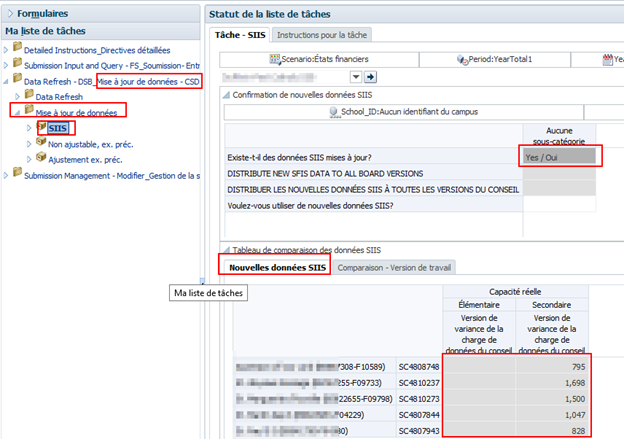This screenshot has width=624, height=439.
Task: Switch to Instructions pour la tâche tab
Action: [x=322, y=35]
